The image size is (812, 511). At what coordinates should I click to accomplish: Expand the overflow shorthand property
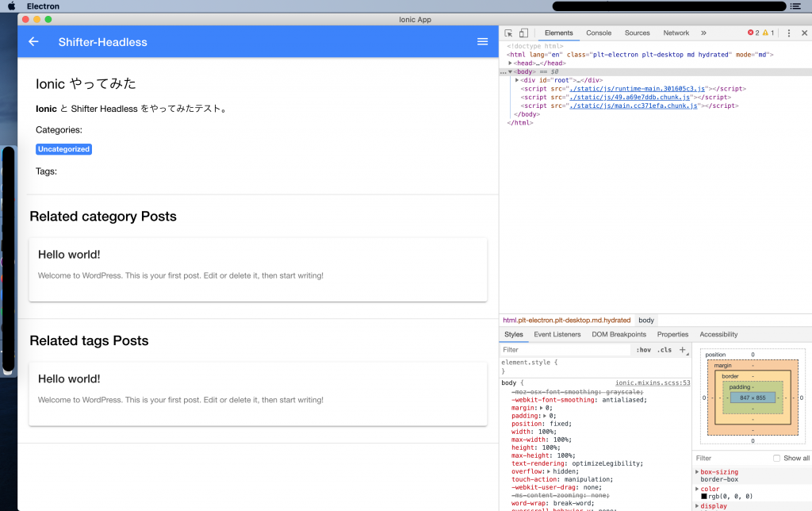click(x=549, y=471)
